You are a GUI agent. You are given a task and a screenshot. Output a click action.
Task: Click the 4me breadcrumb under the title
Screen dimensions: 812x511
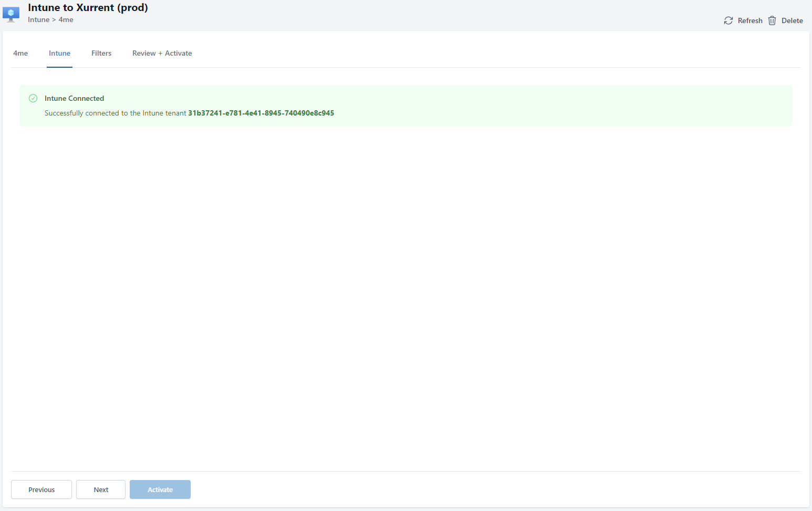66,20
